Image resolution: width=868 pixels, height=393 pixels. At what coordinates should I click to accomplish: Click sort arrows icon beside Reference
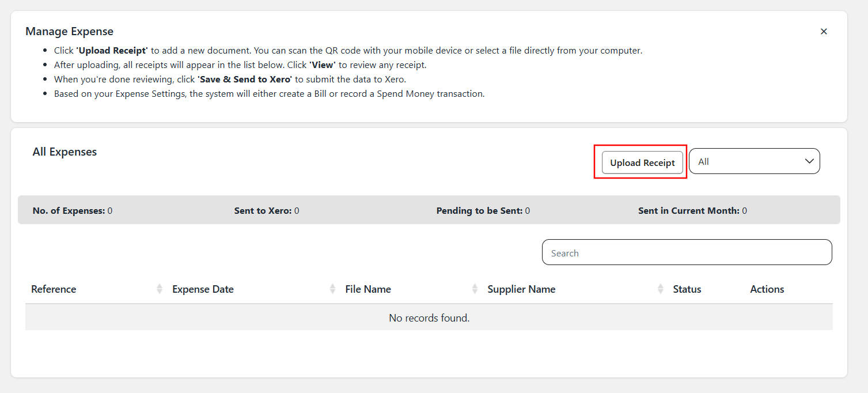click(160, 289)
